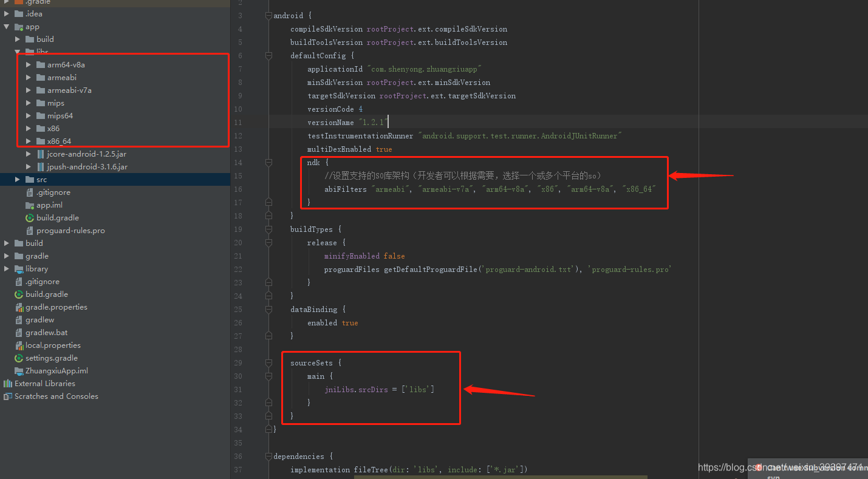Click the app module folder icon
This screenshot has width=868, height=479.
pos(19,27)
